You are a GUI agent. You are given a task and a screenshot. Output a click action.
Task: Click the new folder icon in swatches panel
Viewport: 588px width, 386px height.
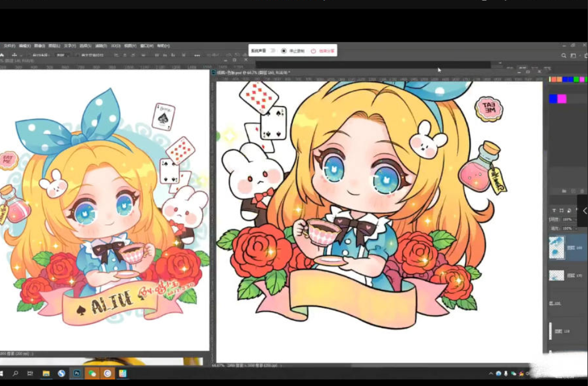tap(564, 191)
